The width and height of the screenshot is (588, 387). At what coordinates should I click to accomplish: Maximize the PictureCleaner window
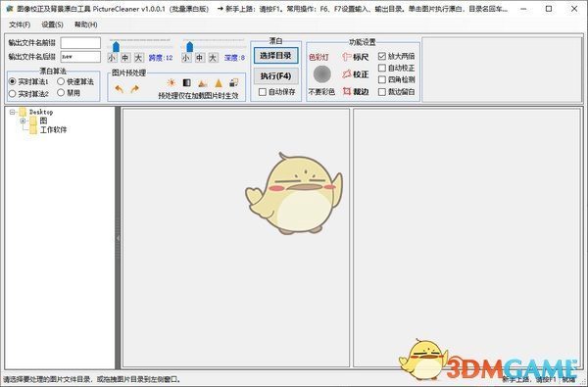pos(549,9)
